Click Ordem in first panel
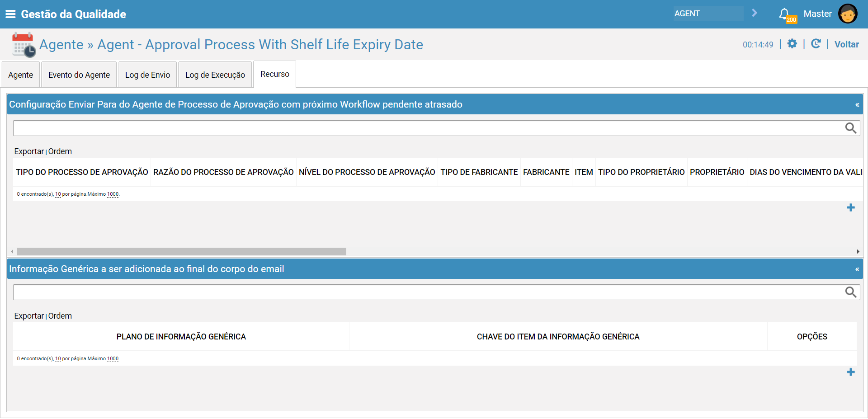 click(60, 151)
